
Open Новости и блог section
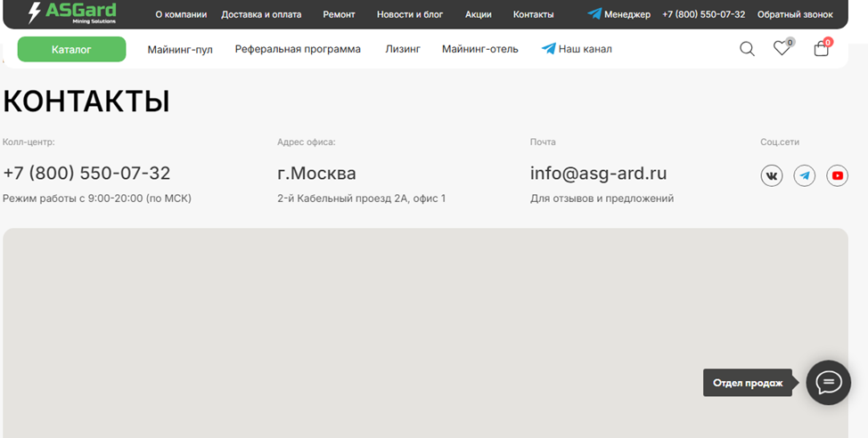[x=410, y=14]
